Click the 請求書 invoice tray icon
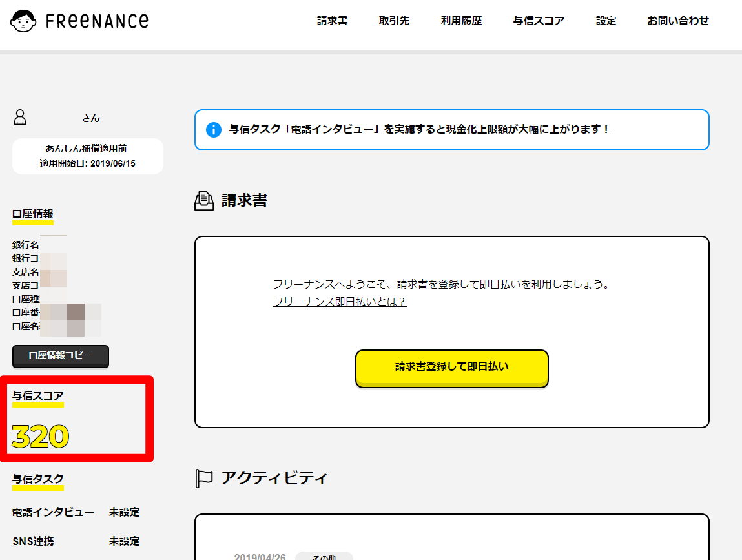 (204, 201)
